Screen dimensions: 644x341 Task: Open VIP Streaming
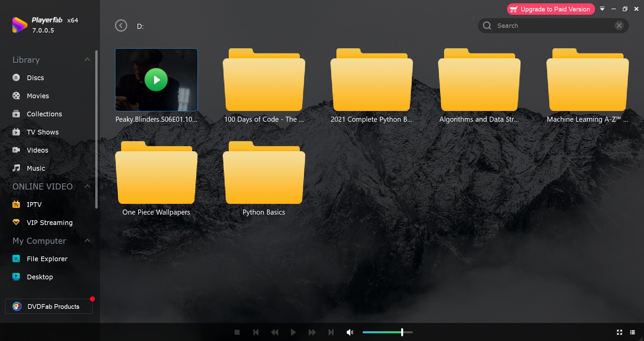coord(50,223)
